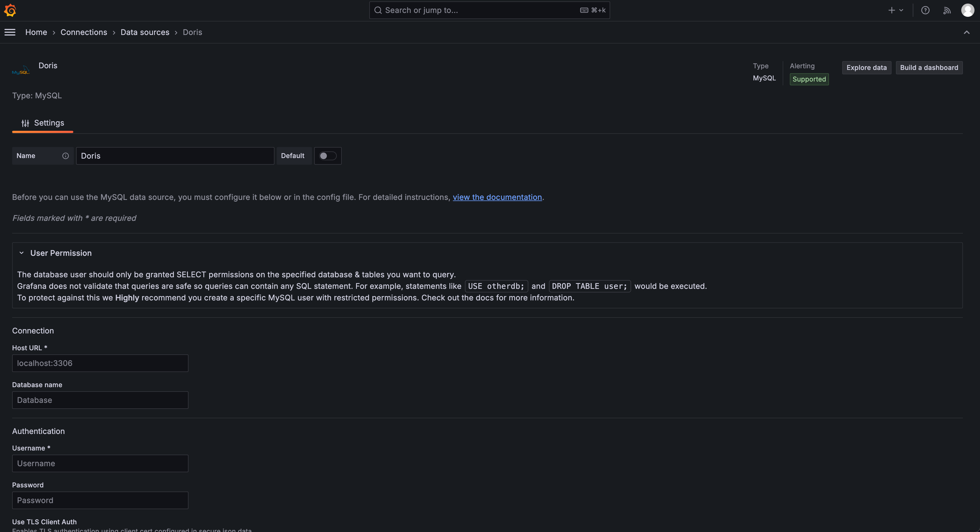Viewport: 980px width, 532px height.
Task: Go to Connections breadcrumb
Action: [x=84, y=32]
